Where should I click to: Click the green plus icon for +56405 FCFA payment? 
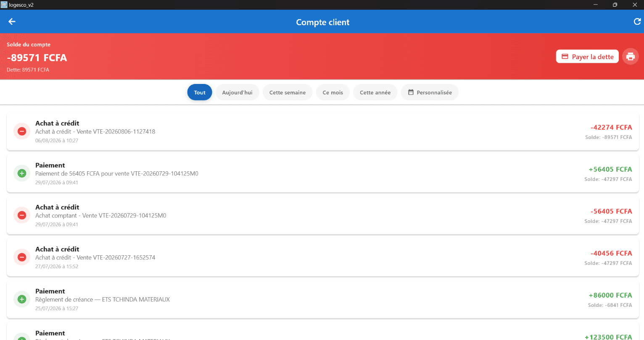(x=22, y=173)
